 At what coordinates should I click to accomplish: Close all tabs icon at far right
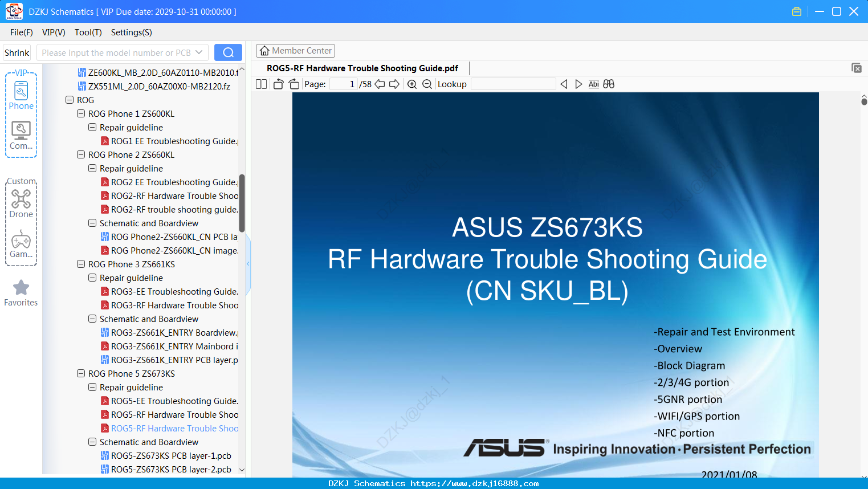pos(857,68)
